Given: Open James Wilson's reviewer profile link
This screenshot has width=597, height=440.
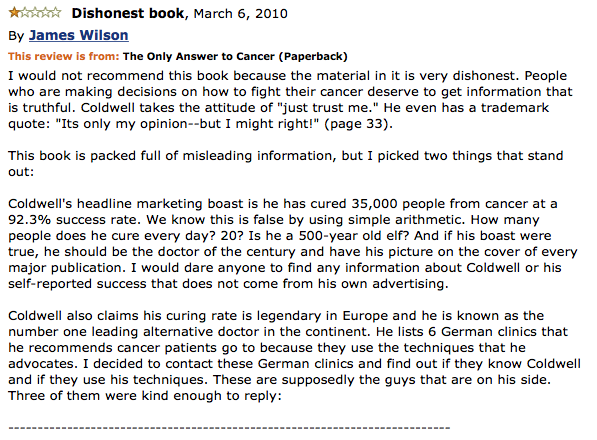Looking at the screenshot, I should (79, 35).
